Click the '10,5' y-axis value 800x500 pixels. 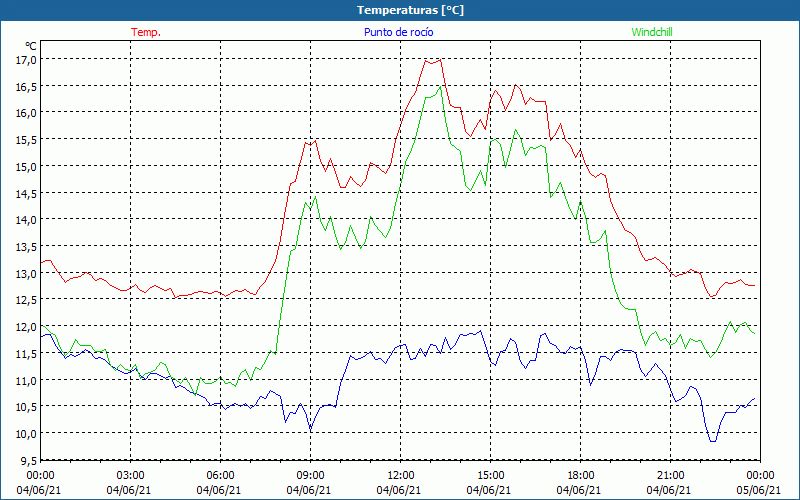tap(27, 407)
